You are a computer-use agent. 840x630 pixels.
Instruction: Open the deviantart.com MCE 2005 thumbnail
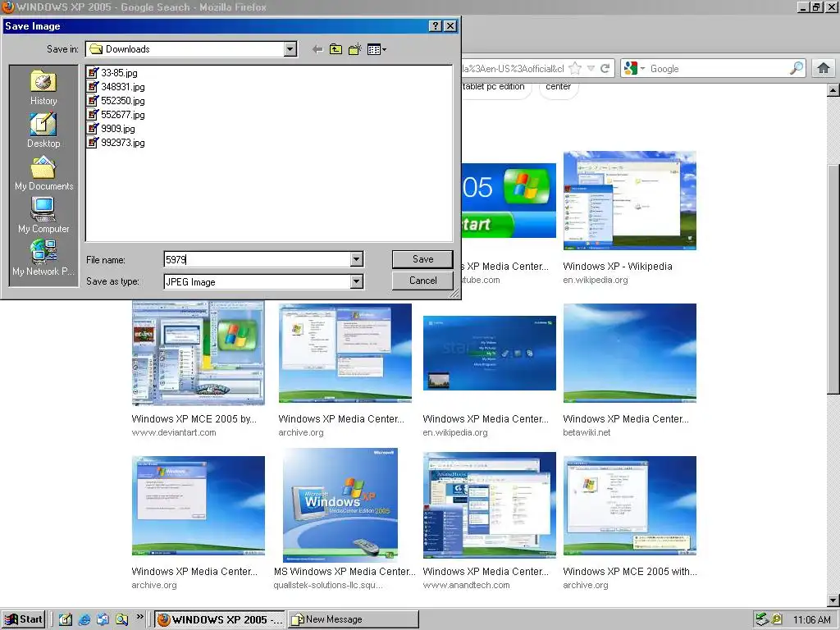tap(199, 353)
